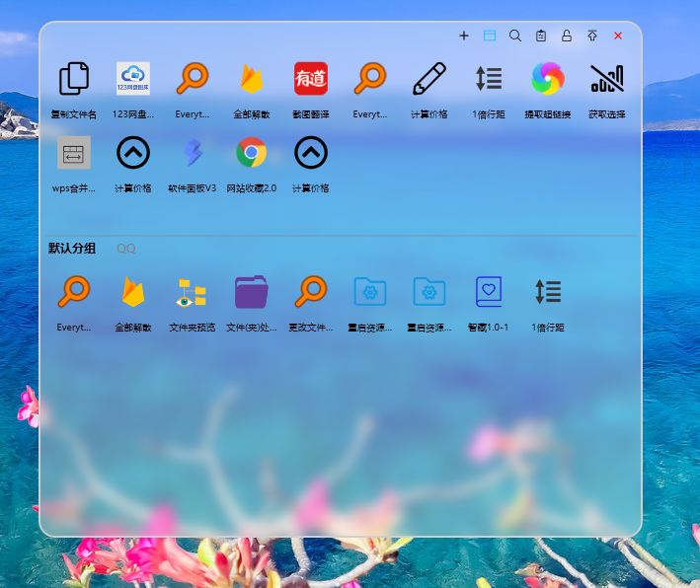Image resolution: width=700 pixels, height=588 pixels.
Task: Open the 智蔵1.0-1 book icon
Action: click(488, 292)
